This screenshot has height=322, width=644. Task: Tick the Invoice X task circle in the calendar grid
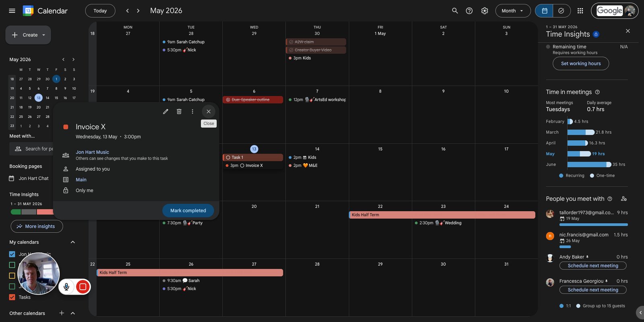click(242, 166)
